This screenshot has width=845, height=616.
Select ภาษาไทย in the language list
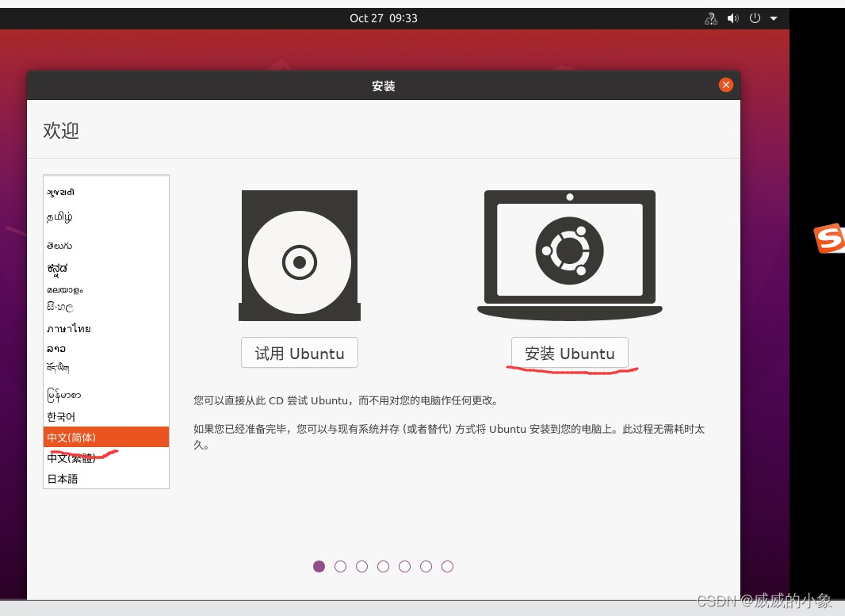[67, 328]
